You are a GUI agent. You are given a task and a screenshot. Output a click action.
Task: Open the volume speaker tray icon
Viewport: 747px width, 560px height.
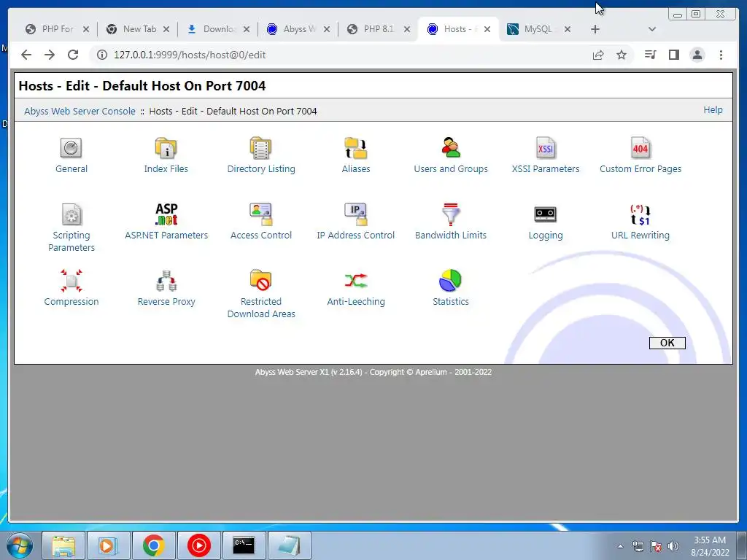point(673,546)
